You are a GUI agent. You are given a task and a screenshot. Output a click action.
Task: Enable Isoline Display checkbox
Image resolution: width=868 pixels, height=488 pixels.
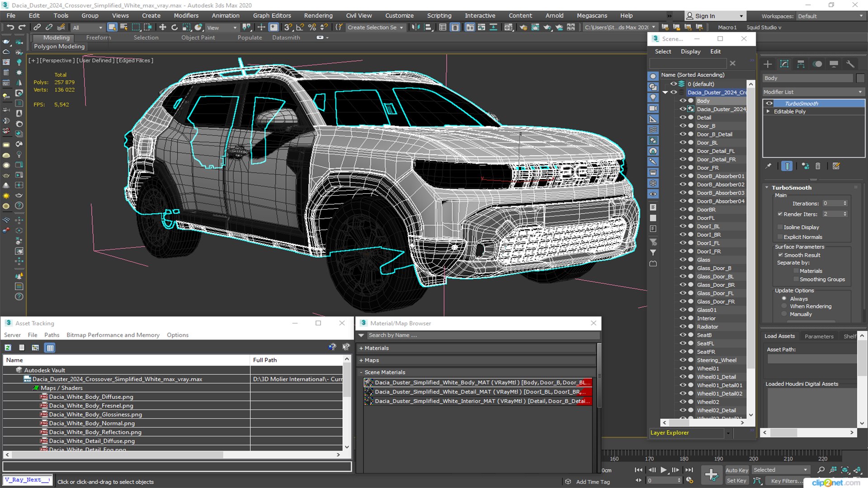780,227
